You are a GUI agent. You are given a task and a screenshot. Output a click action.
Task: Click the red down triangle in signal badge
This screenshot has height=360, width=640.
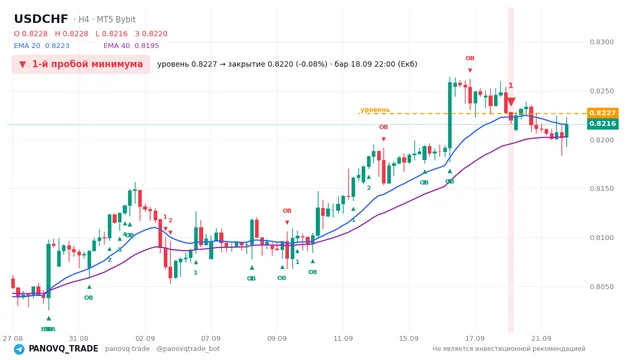click(23, 64)
